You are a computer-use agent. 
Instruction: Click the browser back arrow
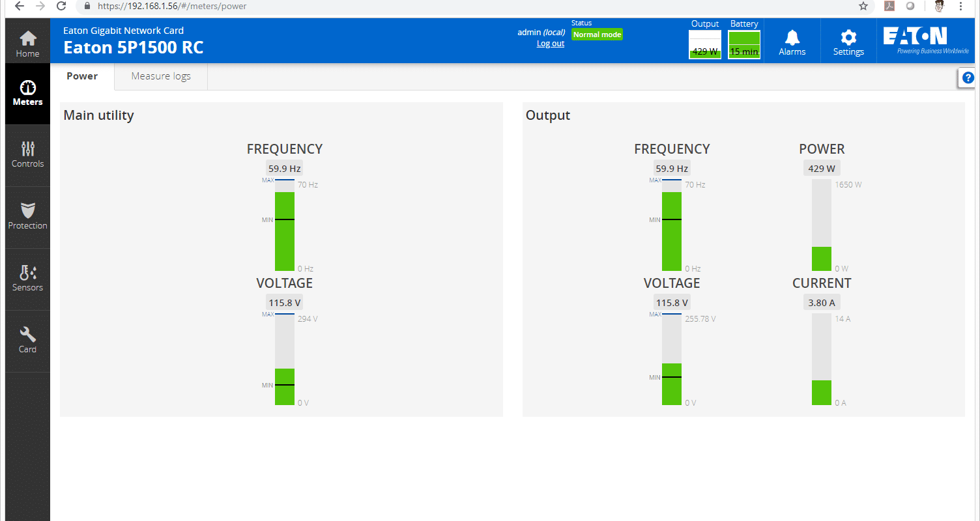tap(19, 7)
